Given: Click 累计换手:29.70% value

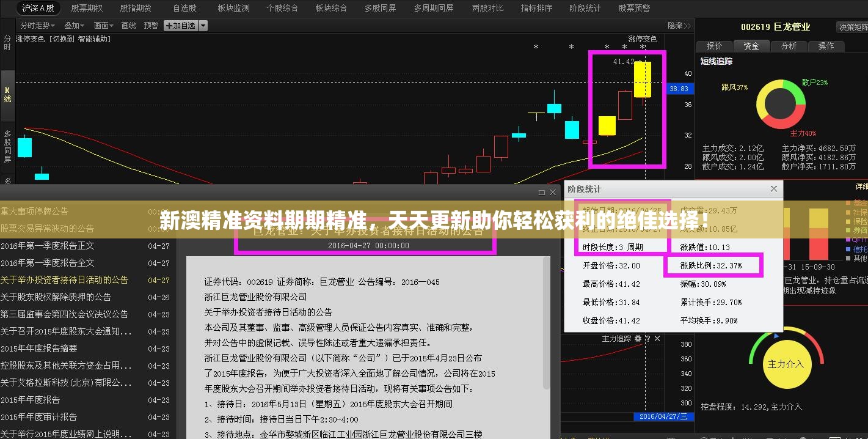Looking at the screenshot, I should coord(711,302).
